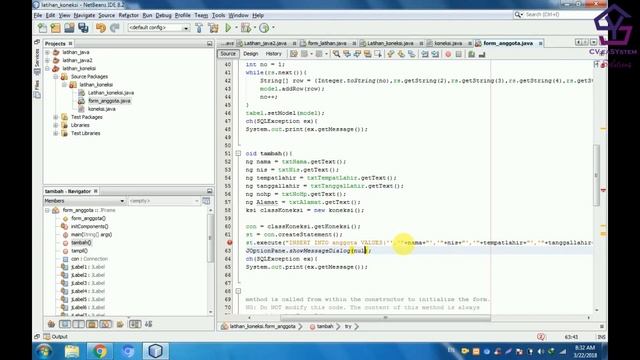Viewport: 640px width, 360px height.
Task: Switch to the History view
Action: (273, 54)
